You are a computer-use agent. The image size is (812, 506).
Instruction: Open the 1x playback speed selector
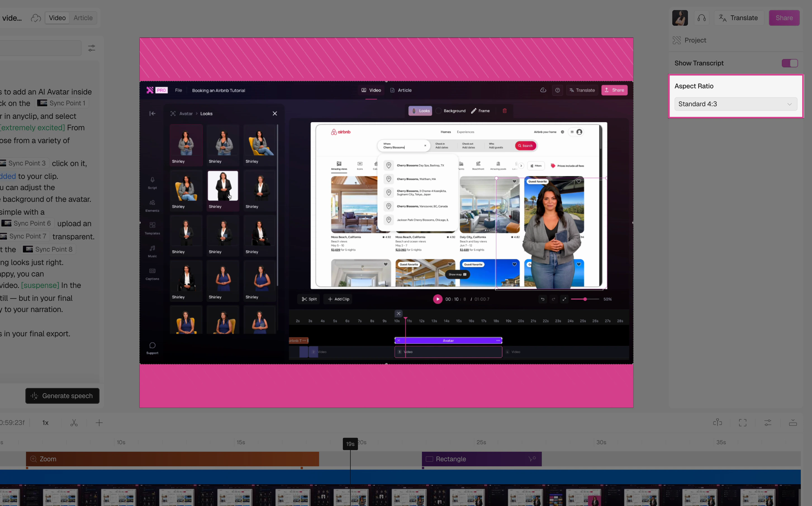tap(46, 423)
